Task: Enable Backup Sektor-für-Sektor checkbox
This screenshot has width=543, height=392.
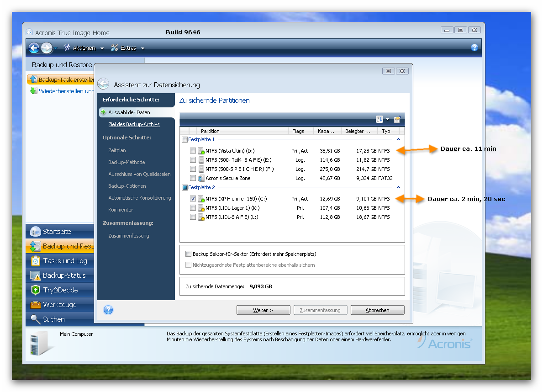Action: tap(189, 254)
